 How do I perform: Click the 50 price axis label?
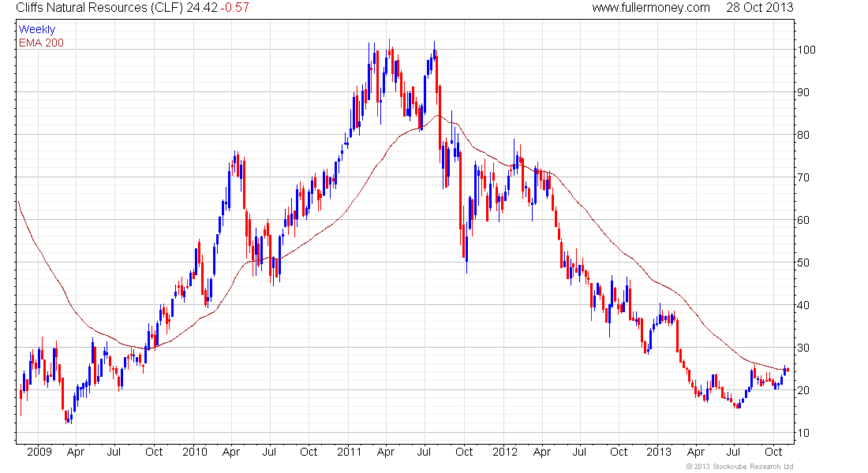(x=803, y=263)
